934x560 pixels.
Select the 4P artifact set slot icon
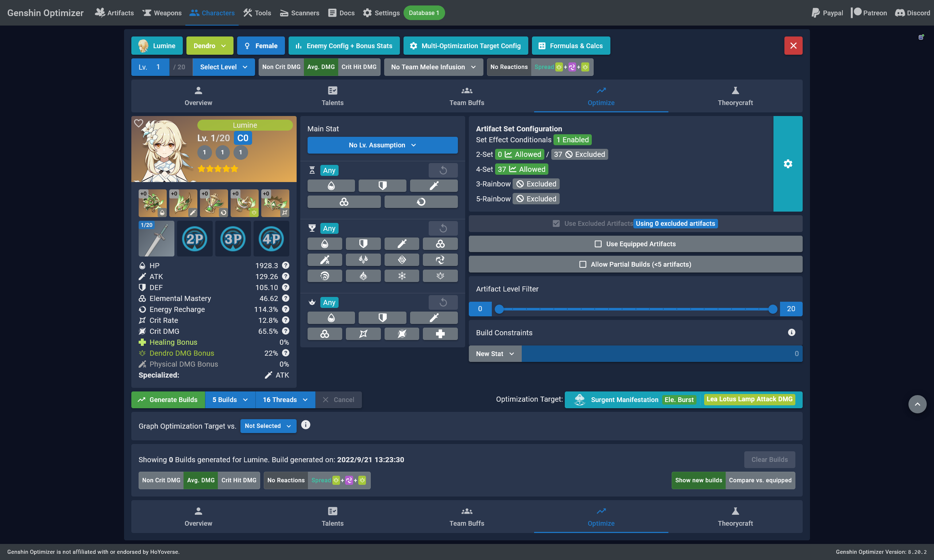click(271, 239)
